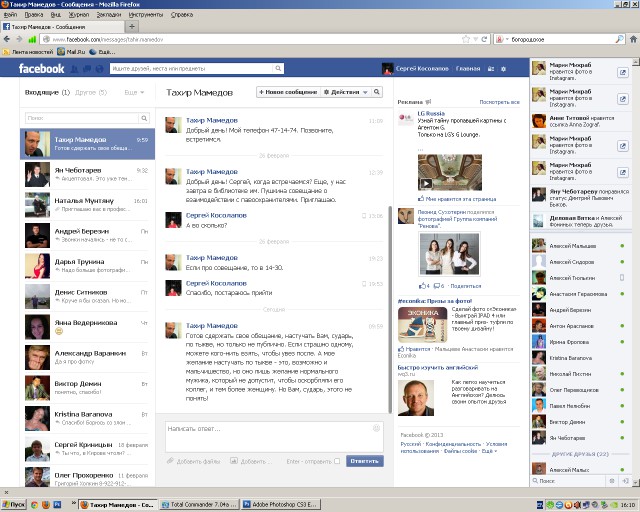Viewport: 640px width, 512px height.
Task: Hide chat sidebar icon at bottom
Action: point(625,481)
